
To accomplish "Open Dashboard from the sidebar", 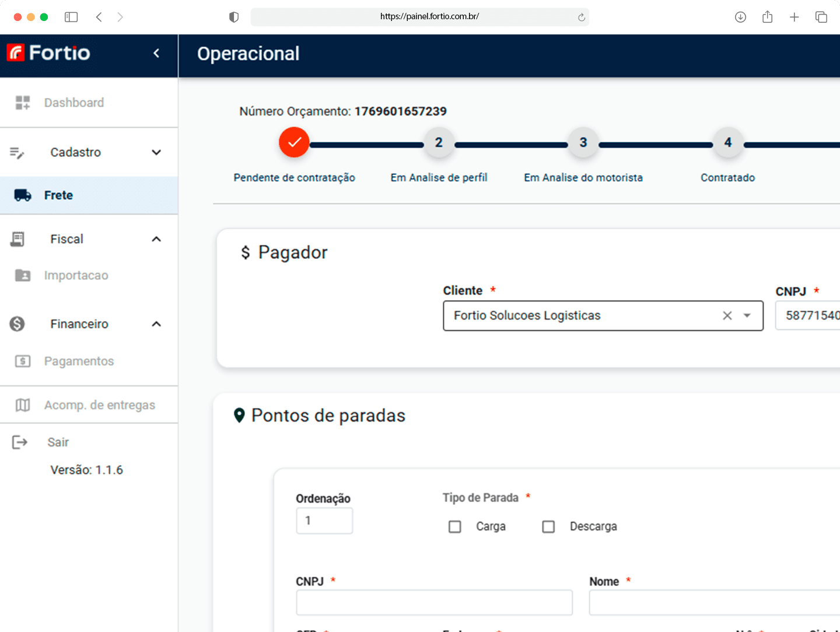I will 73,103.
